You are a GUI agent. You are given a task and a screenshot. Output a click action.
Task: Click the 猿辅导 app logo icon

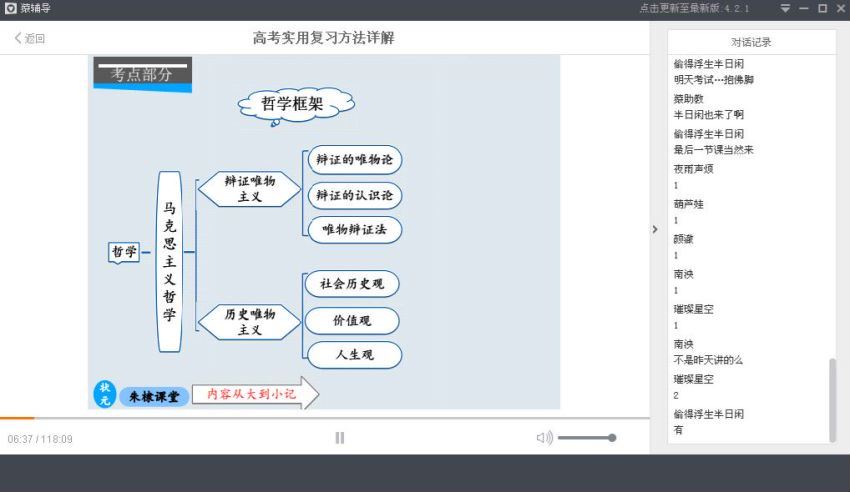[10, 8]
